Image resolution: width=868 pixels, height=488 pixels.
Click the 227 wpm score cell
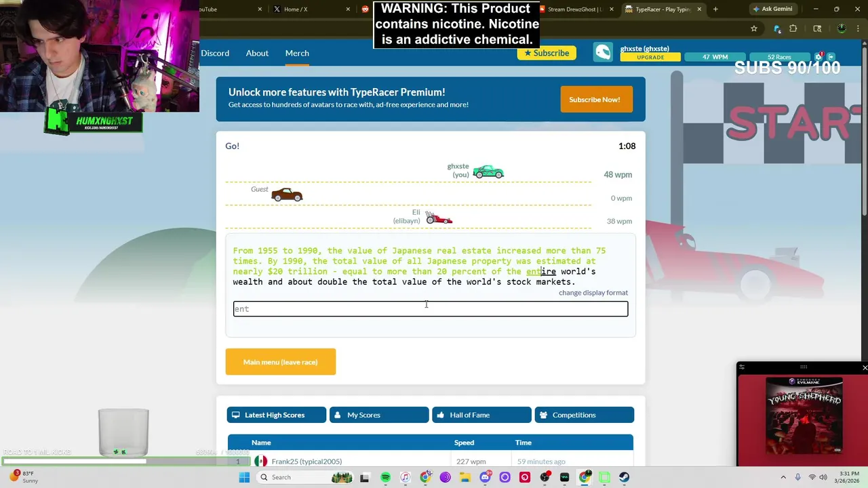pos(471,462)
